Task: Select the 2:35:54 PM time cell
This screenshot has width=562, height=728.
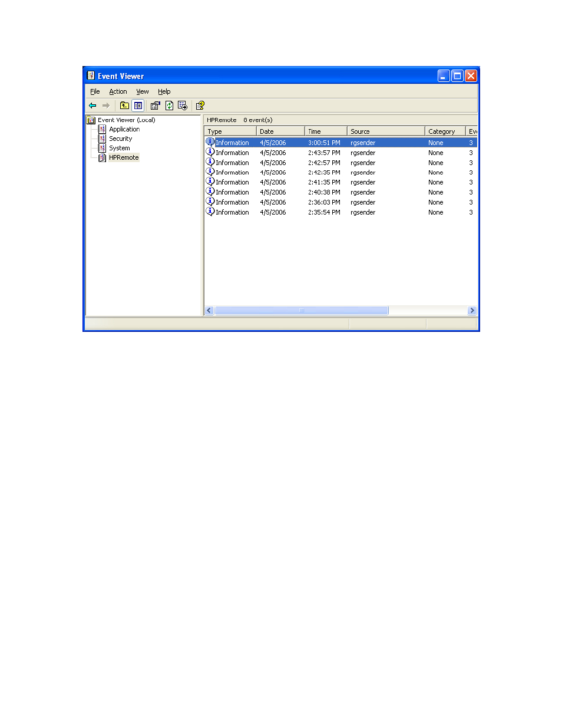Action: [324, 212]
